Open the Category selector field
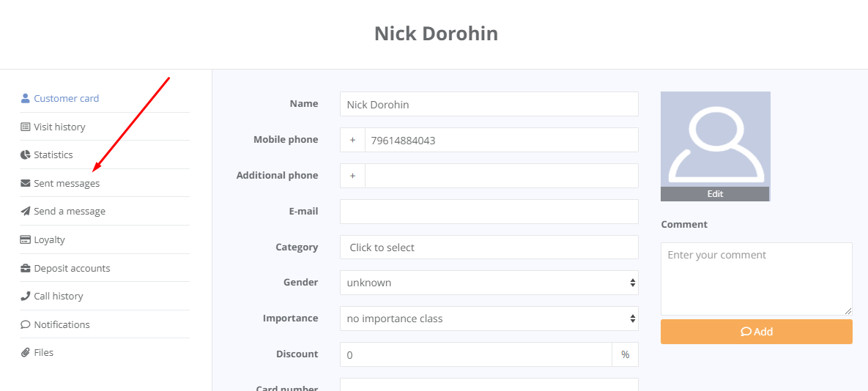 click(489, 247)
